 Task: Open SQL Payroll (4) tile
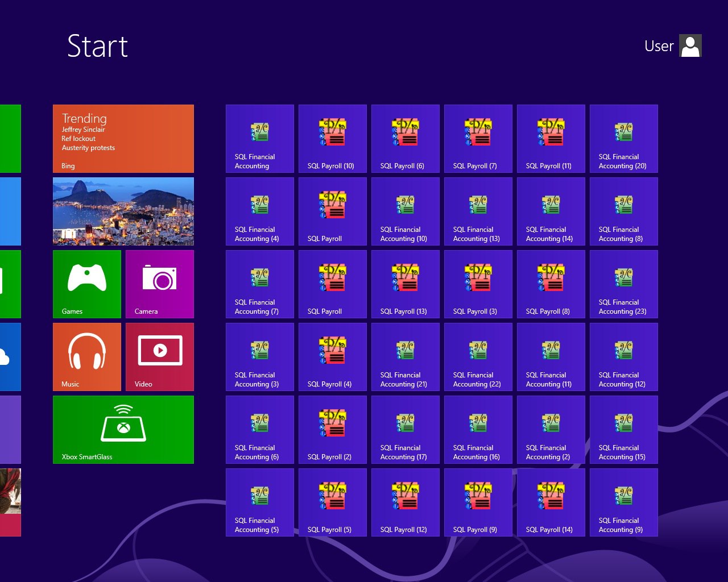[333, 357]
